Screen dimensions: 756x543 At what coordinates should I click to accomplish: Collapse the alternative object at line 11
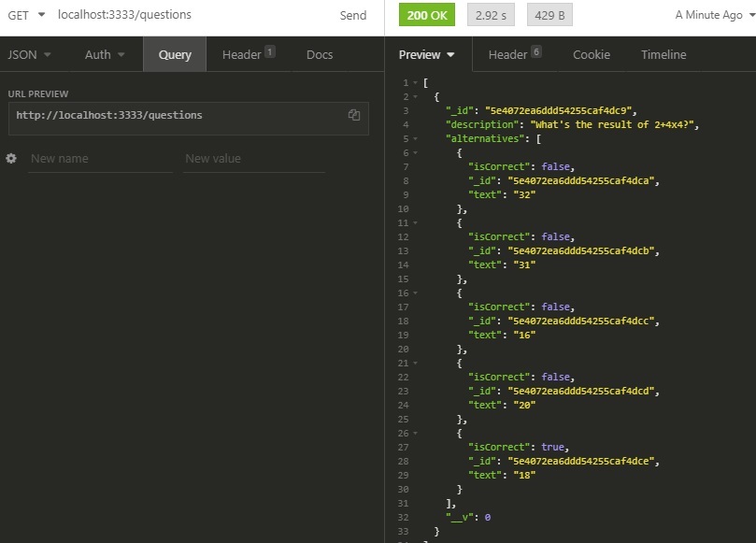click(415, 222)
